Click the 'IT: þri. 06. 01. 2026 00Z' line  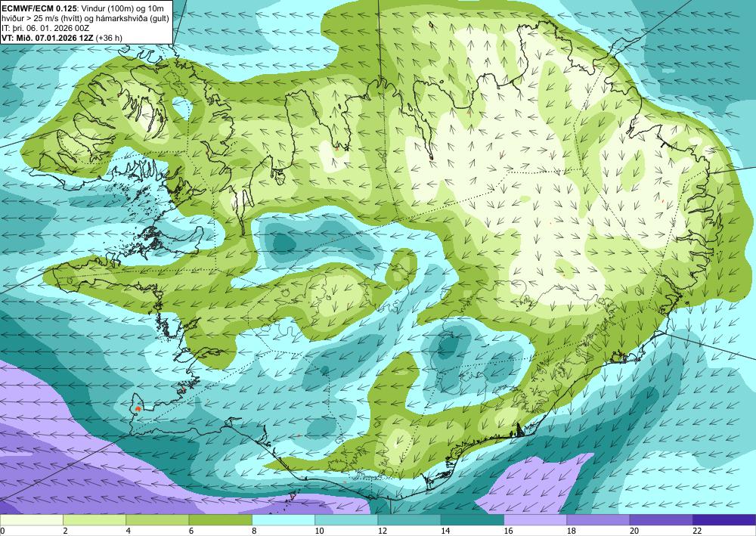pos(45,27)
